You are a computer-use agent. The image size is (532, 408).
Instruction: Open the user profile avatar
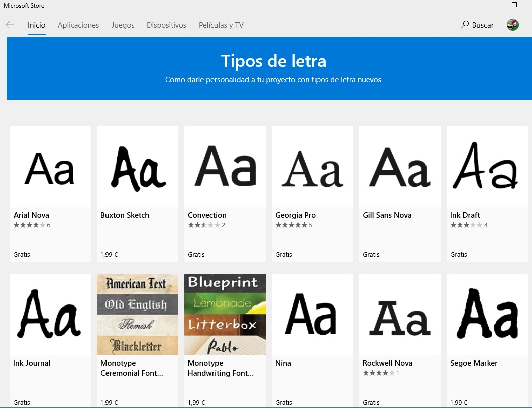click(512, 25)
